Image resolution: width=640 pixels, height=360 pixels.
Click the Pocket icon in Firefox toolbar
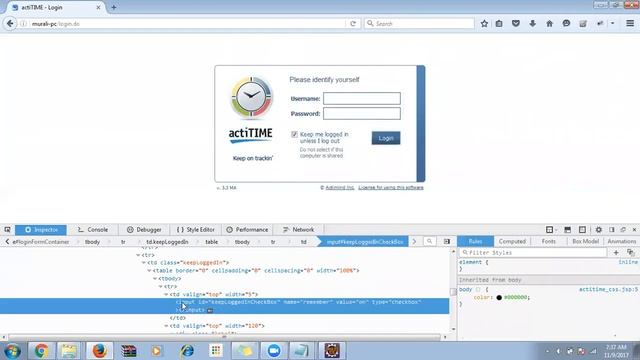516,24
